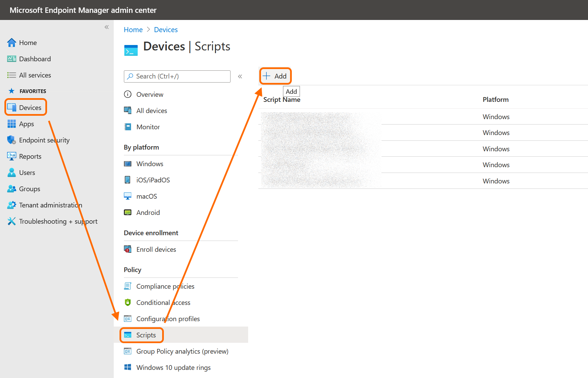Collapse the Devices submenu panel
The width and height of the screenshot is (588, 378).
pyautogui.click(x=240, y=76)
